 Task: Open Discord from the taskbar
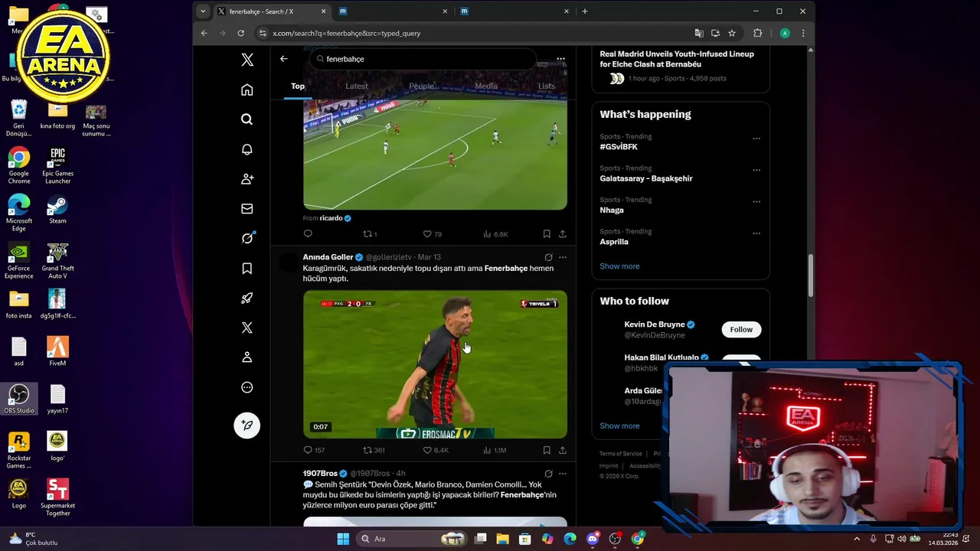(593, 539)
